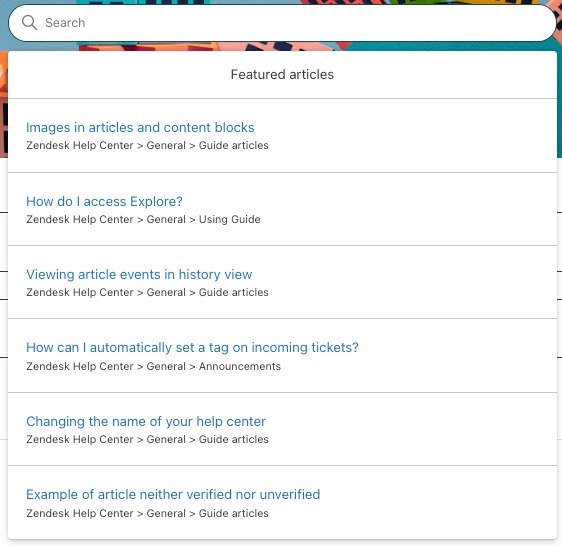This screenshot has height=546, width=562.
Task: Click 'Guide articles' breadcrumb under Images article
Action: (234, 146)
